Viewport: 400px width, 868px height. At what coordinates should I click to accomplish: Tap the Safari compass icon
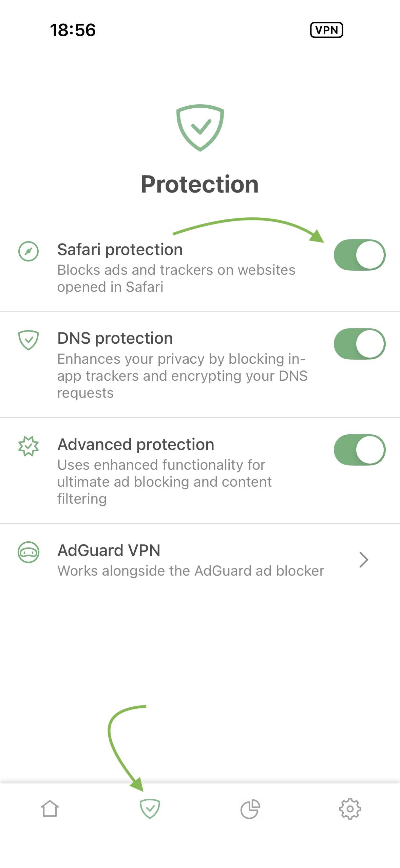tap(28, 251)
